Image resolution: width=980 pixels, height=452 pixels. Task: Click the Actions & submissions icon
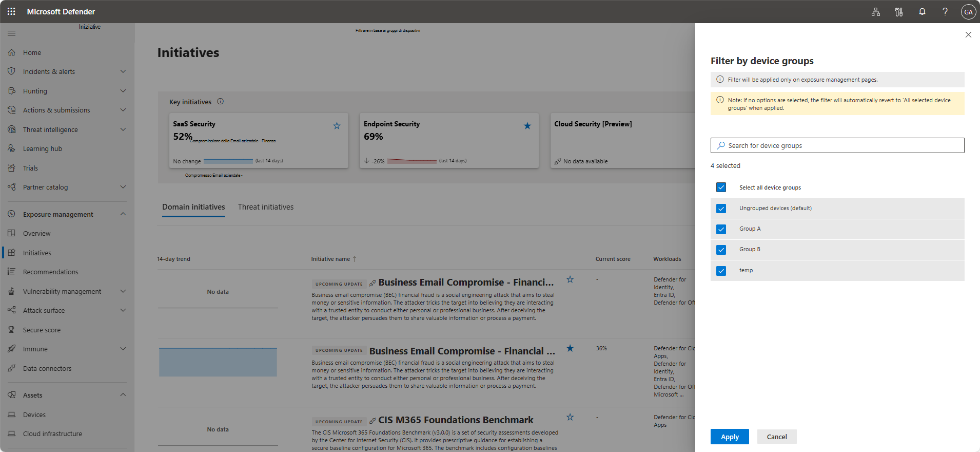coord(11,110)
